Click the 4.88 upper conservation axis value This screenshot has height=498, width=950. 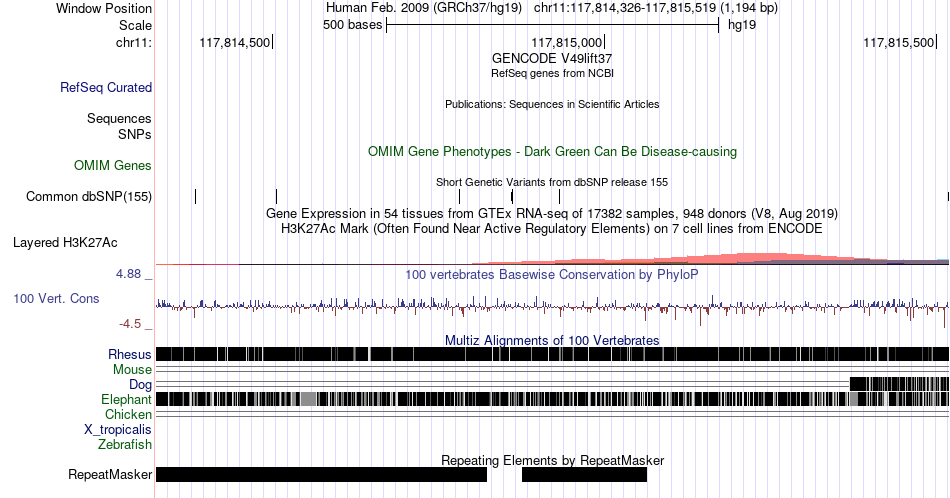128,274
